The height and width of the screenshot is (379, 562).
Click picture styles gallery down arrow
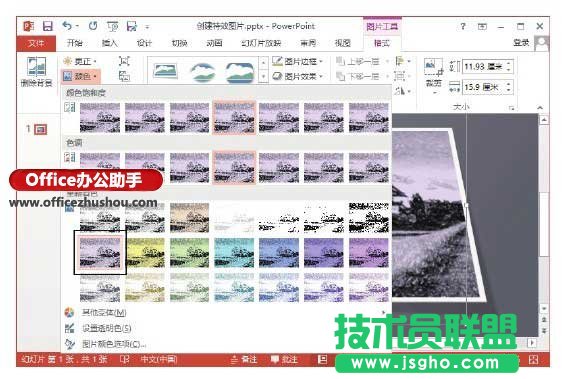263,76
